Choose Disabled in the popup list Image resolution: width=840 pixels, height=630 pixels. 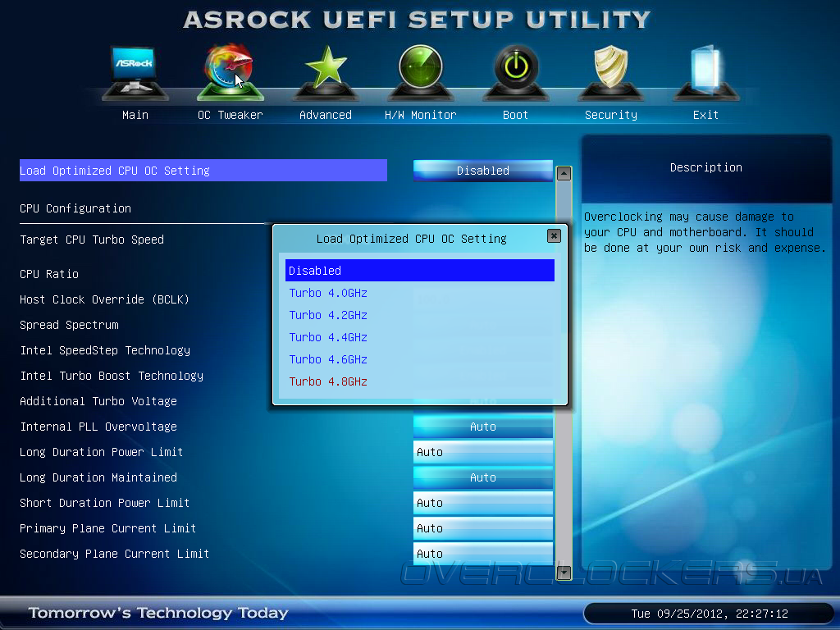coord(419,271)
